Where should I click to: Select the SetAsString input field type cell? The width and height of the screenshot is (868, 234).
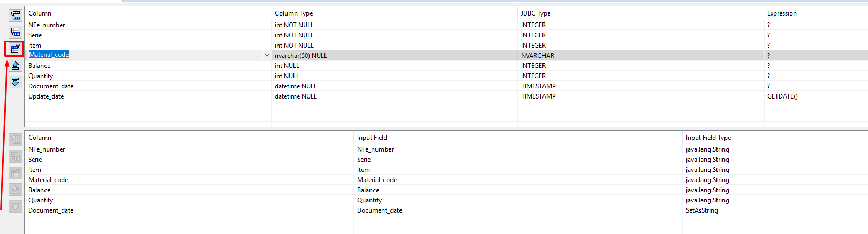(x=701, y=210)
